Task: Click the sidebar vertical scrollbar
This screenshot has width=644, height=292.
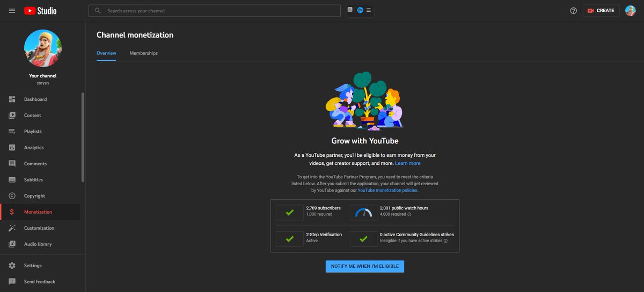Action: [83, 137]
